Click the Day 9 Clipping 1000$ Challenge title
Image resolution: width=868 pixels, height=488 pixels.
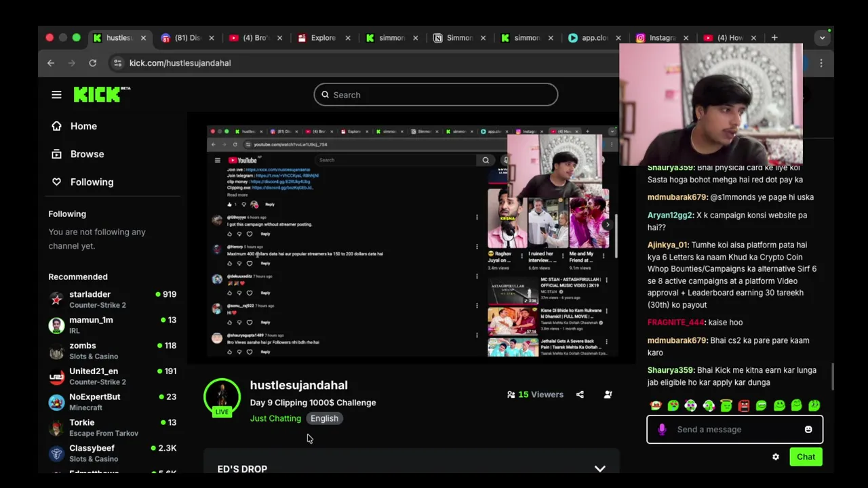click(x=313, y=403)
